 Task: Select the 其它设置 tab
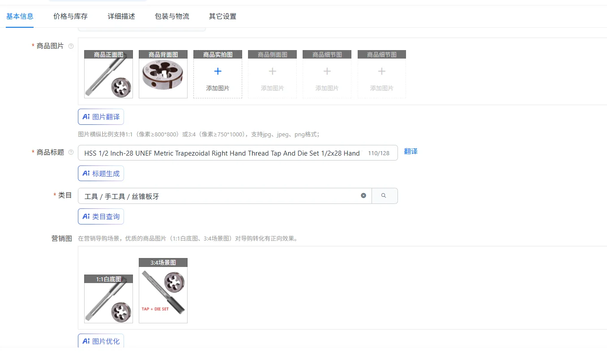point(222,17)
